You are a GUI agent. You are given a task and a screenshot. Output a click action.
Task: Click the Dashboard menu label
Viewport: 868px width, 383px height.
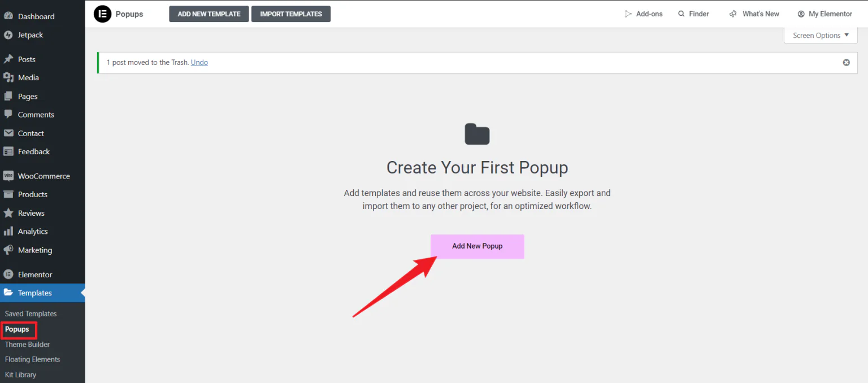click(x=36, y=16)
